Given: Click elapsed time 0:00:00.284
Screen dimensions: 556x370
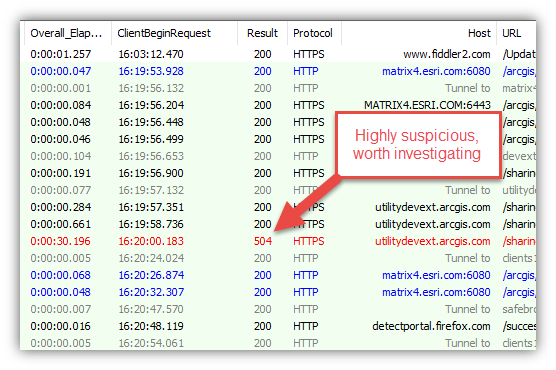Looking at the screenshot, I should [61, 208].
